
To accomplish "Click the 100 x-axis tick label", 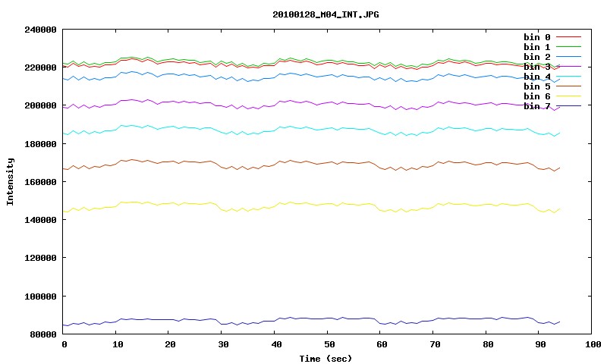I will click(593, 344).
